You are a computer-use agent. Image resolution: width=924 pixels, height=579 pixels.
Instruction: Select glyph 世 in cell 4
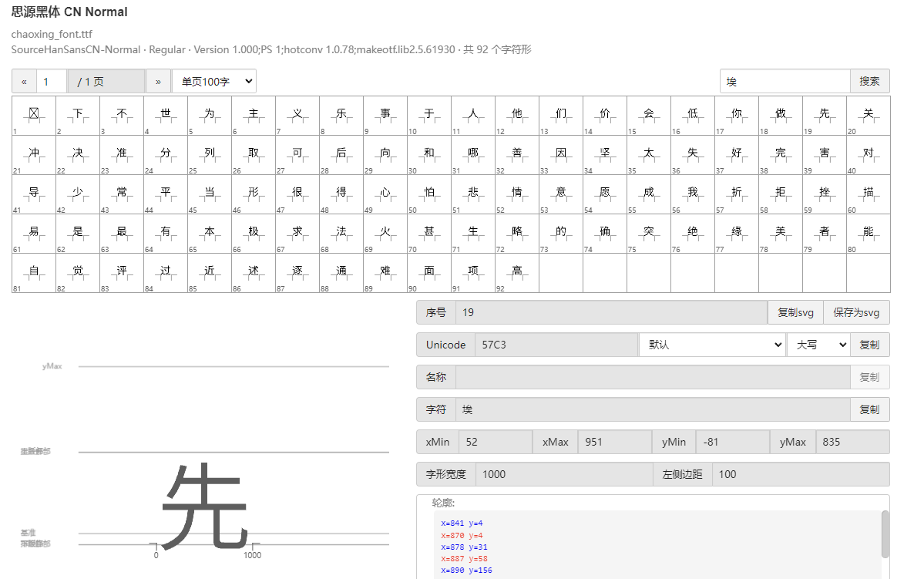(x=166, y=116)
